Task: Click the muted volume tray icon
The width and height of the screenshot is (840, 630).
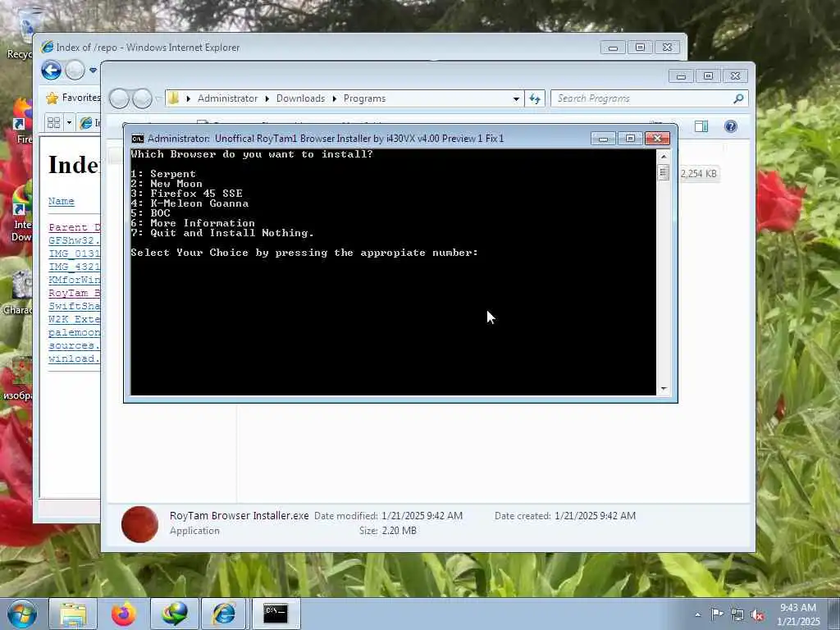Action: click(x=757, y=615)
